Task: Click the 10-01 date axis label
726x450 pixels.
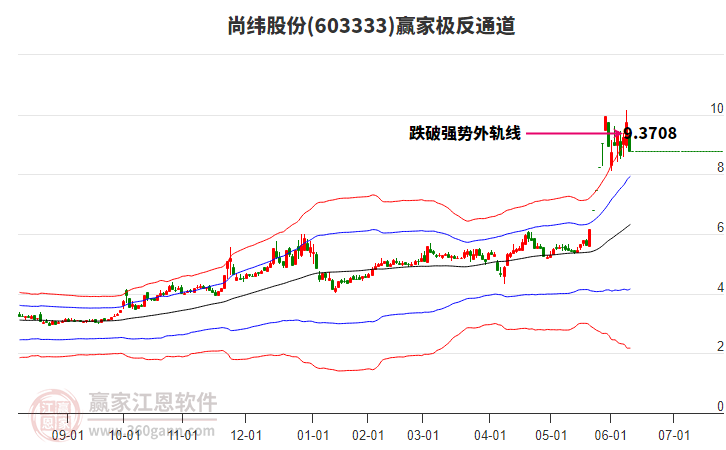Action: pos(125,436)
